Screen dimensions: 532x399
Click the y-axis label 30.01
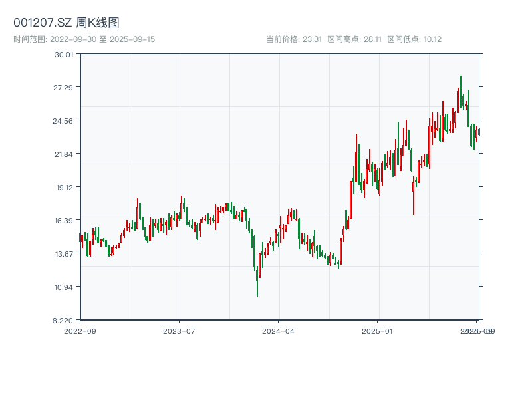click(64, 55)
